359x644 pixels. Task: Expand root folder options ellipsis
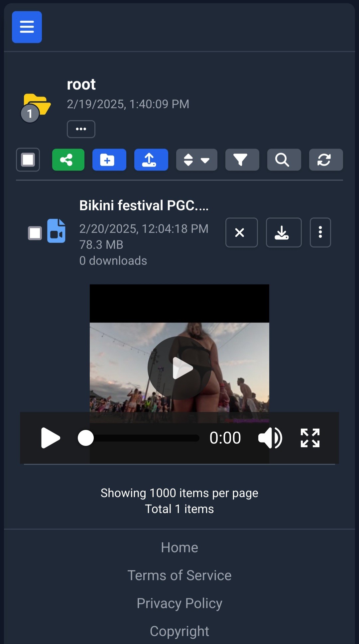coord(81,129)
